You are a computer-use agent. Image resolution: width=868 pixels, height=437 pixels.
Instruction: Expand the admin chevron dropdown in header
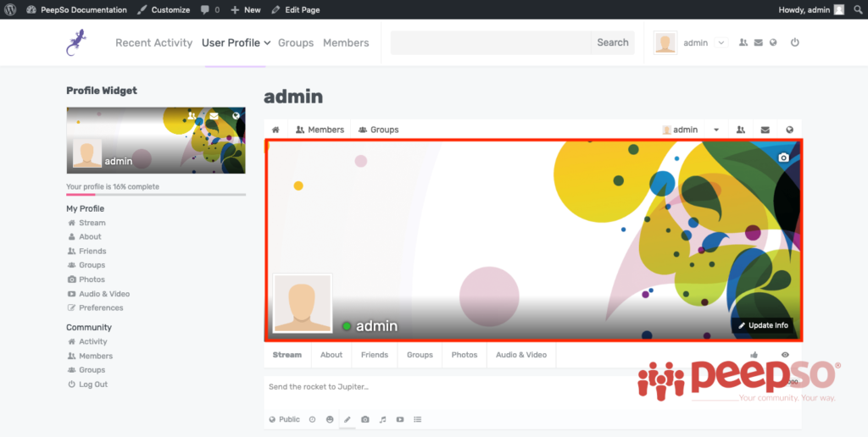click(x=721, y=42)
